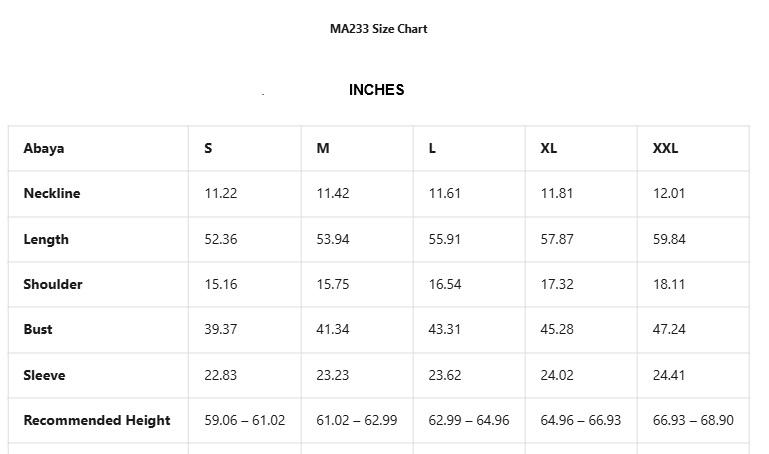Select the S size column header
769x454 pixels.
[208, 148]
